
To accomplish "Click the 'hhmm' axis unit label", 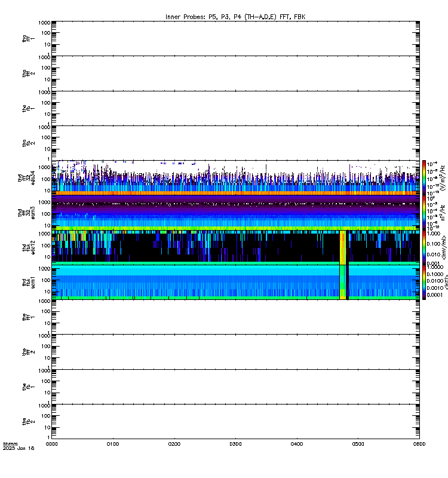I will click(10, 444).
